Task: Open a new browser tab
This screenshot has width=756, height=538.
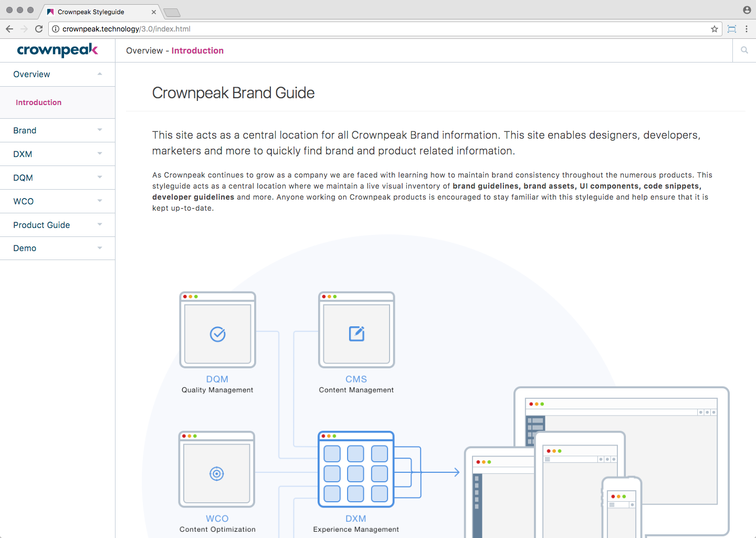Action: tap(172, 13)
